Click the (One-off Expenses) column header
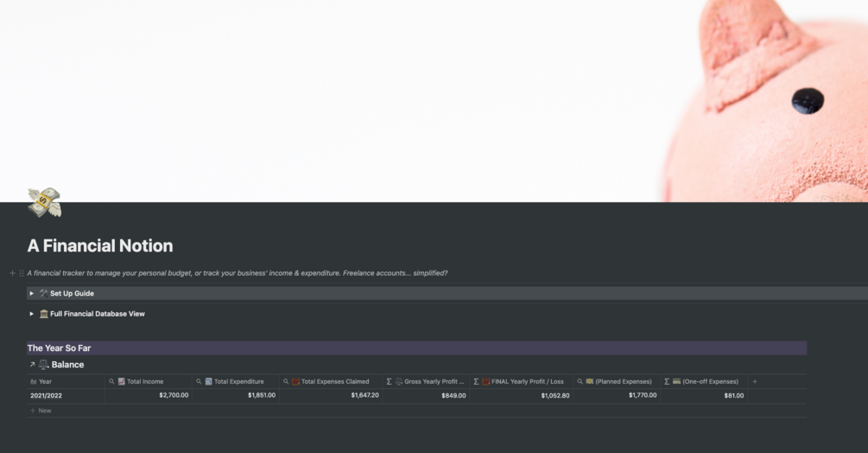Image resolution: width=868 pixels, height=453 pixels. point(704,381)
